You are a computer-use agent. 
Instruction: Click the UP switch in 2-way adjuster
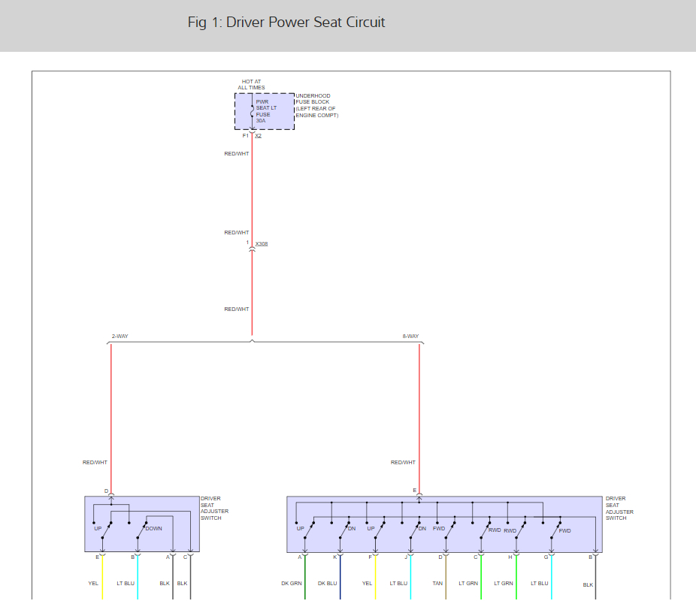(x=107, y=530)
